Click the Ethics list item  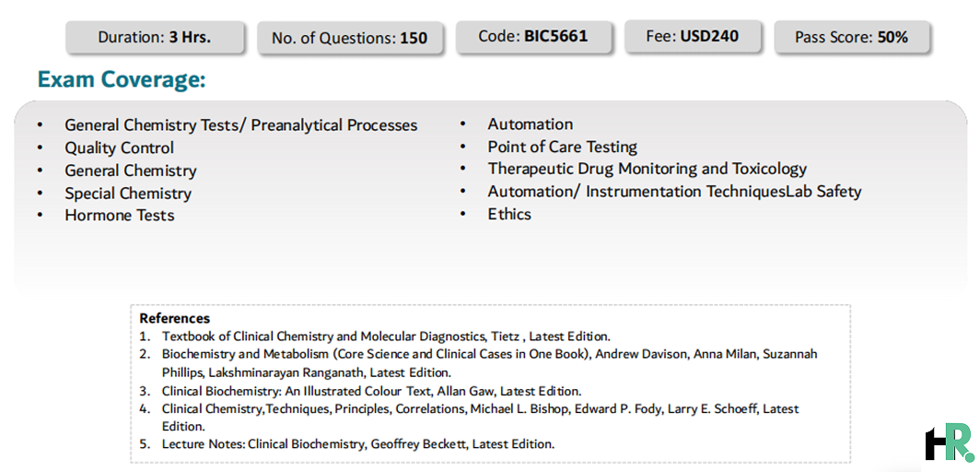click(509, 214)
